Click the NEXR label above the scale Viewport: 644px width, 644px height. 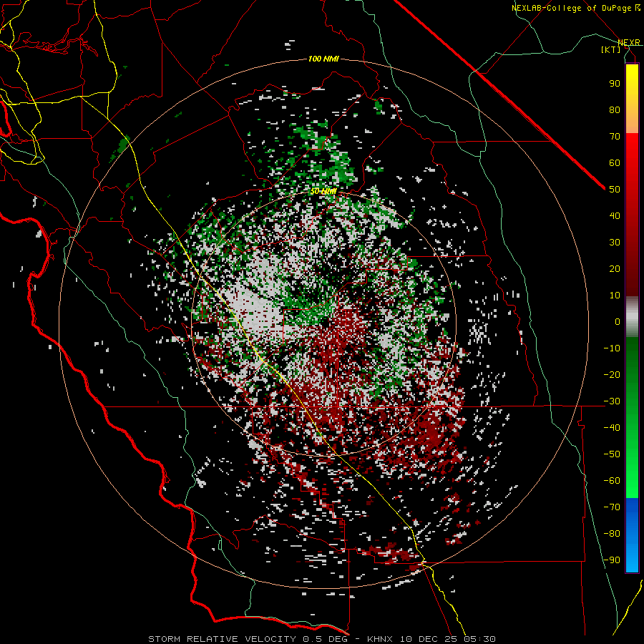coord(629,42)
